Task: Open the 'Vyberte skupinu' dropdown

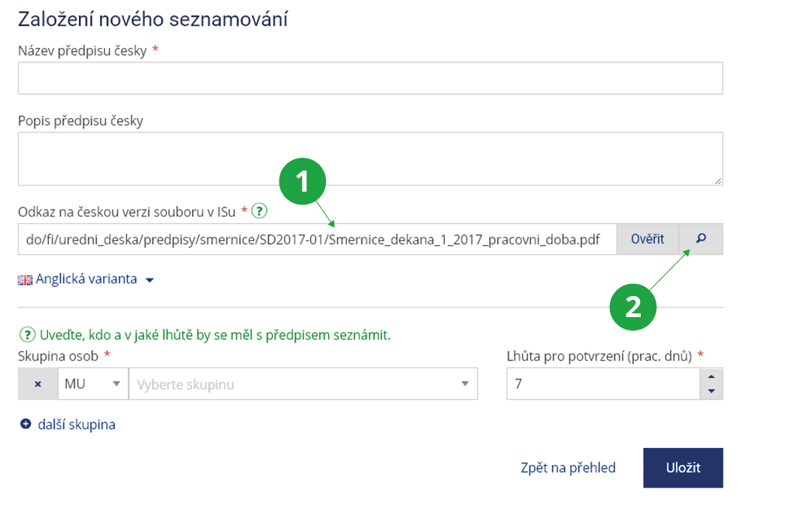Action: click(x=303, y=384)
